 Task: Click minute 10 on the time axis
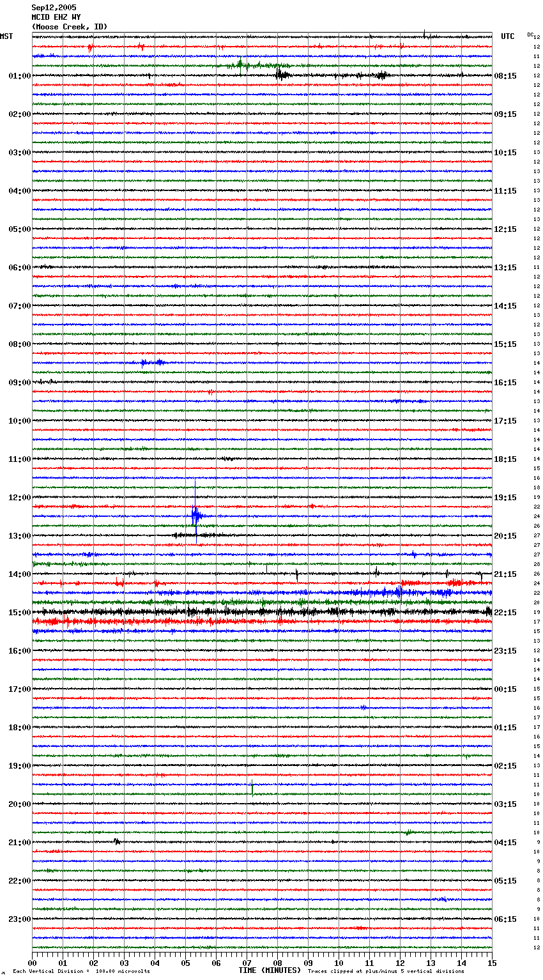point(339,963)
